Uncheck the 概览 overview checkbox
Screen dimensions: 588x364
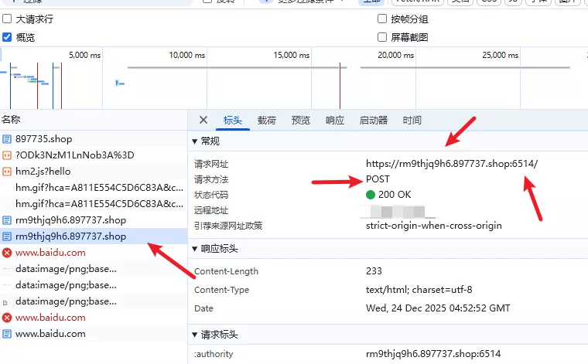tap(7, 37)
